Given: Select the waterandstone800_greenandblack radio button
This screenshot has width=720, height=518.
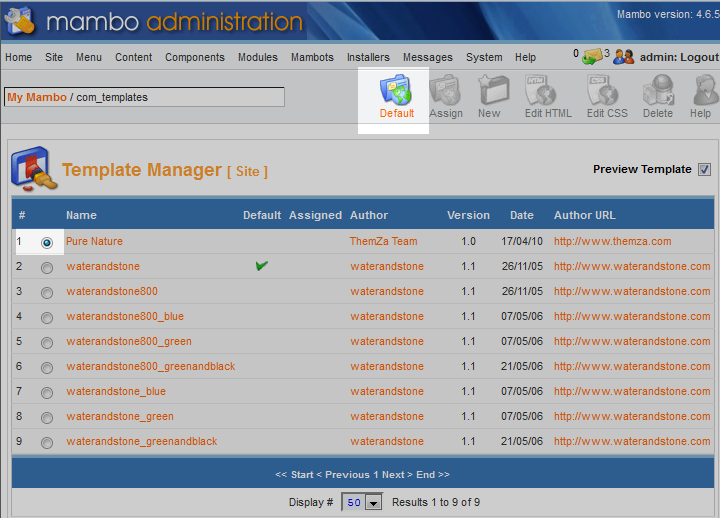Looking at the screenshot, I should (46, 367).
